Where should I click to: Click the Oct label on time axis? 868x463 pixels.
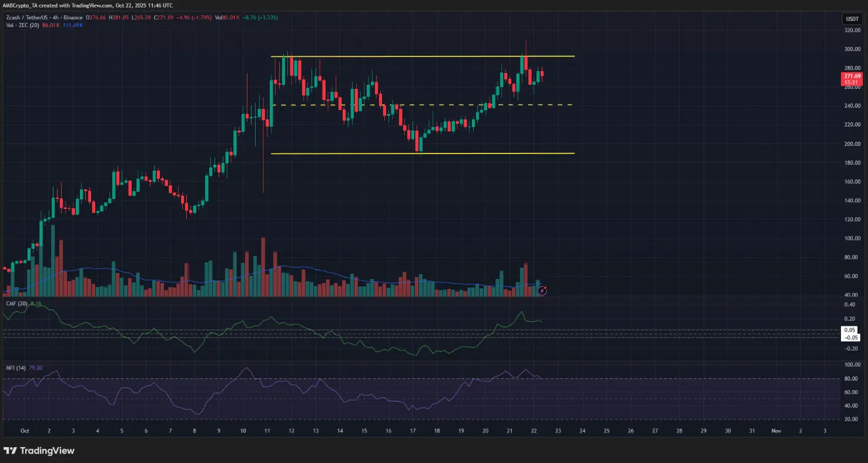pyautogui.click(x=25, y=431)
